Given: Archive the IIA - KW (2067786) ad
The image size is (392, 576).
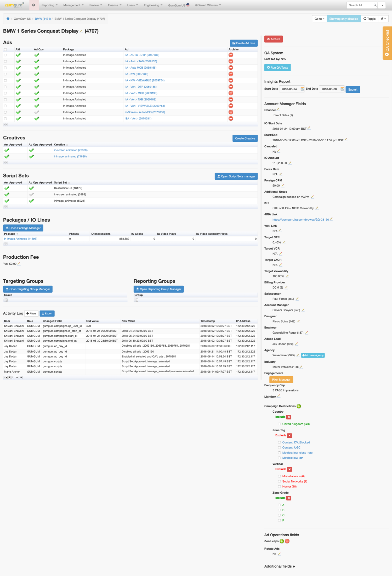Looking at the screenshot, I should (231, 74).
